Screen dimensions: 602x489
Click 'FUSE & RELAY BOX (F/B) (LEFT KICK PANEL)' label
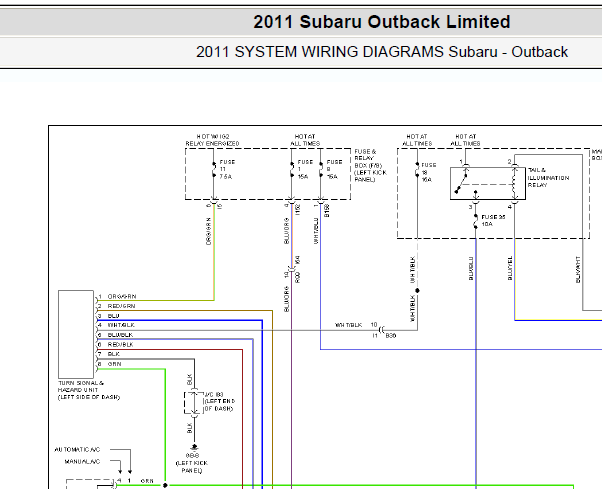tap(370, 165)
